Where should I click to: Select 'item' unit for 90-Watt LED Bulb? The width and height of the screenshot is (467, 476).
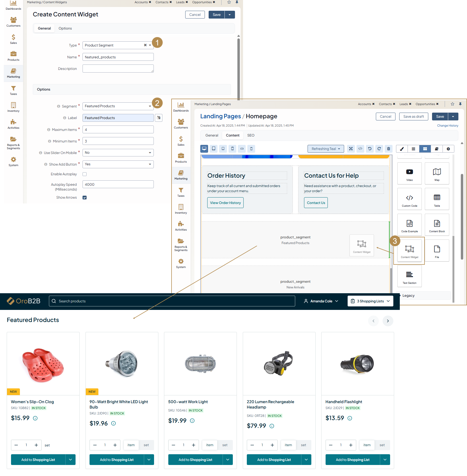pos(131,445)
